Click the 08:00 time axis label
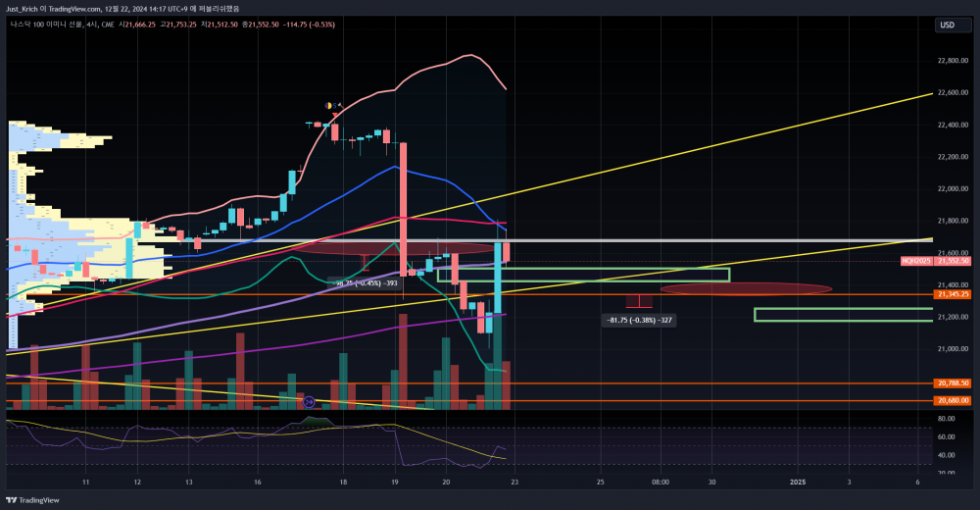Image resolution: width=980 pixels, height=510 pixels. click(x=661, y=483)
